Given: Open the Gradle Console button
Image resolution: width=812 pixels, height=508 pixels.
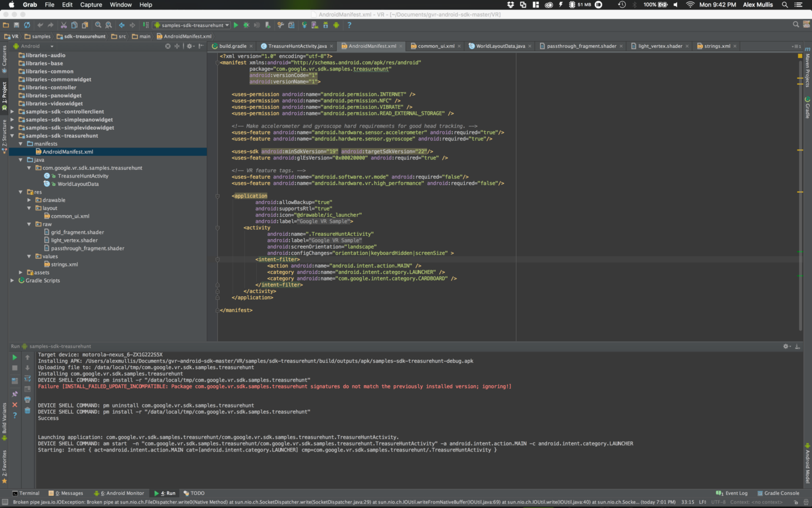Looking at the screenshot, I should click(778, 493).
